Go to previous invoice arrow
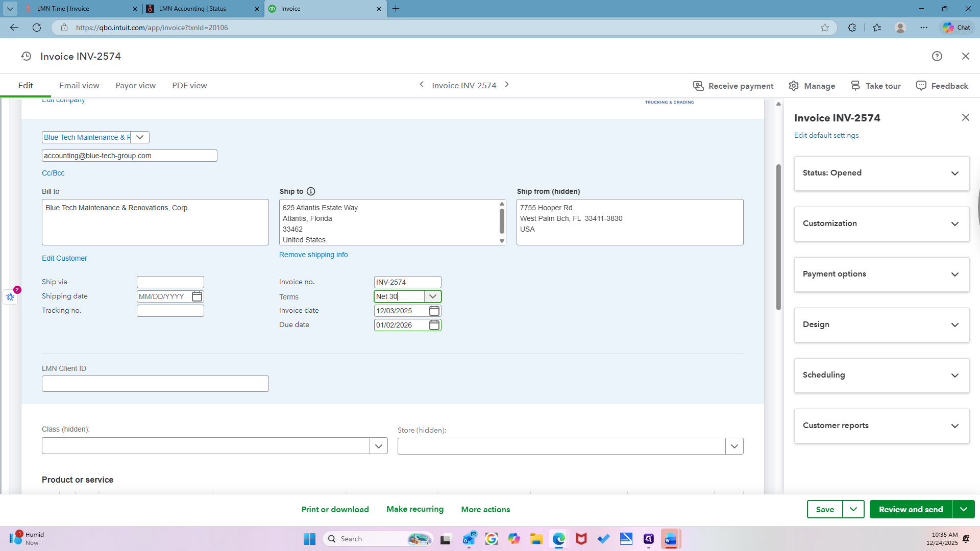Screen dimensions: 980x551 [x=422, y=85]
